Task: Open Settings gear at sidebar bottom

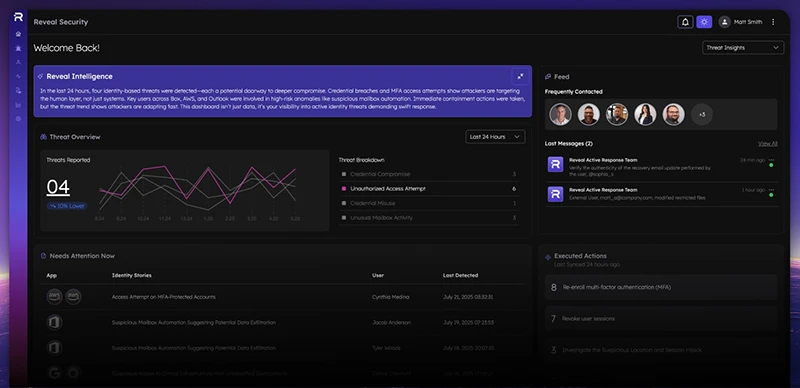Action: point(18,118)
